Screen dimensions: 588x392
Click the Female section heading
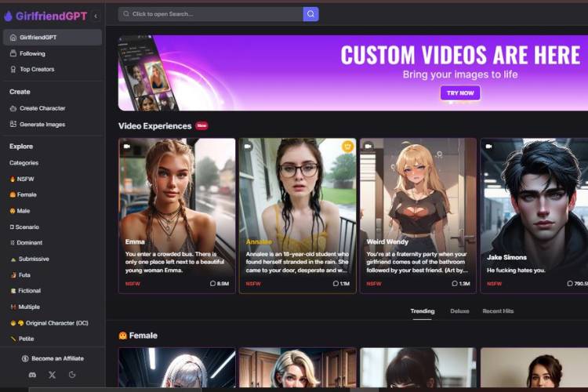click(138, 336)
